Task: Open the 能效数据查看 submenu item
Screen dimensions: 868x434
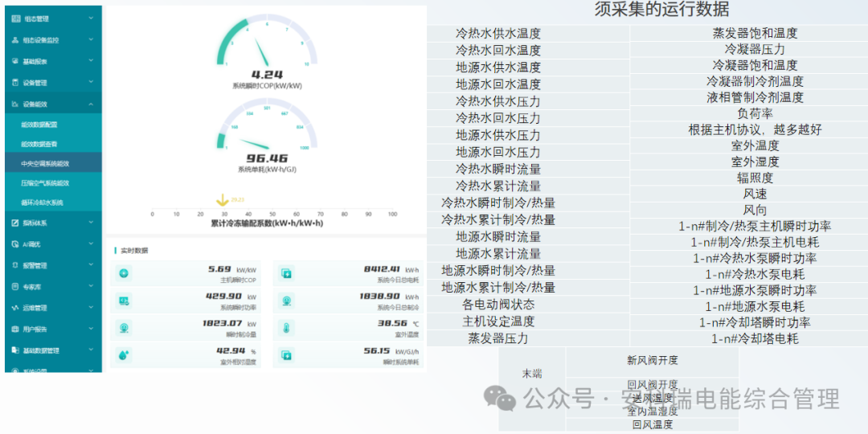Action: [53, 144]
